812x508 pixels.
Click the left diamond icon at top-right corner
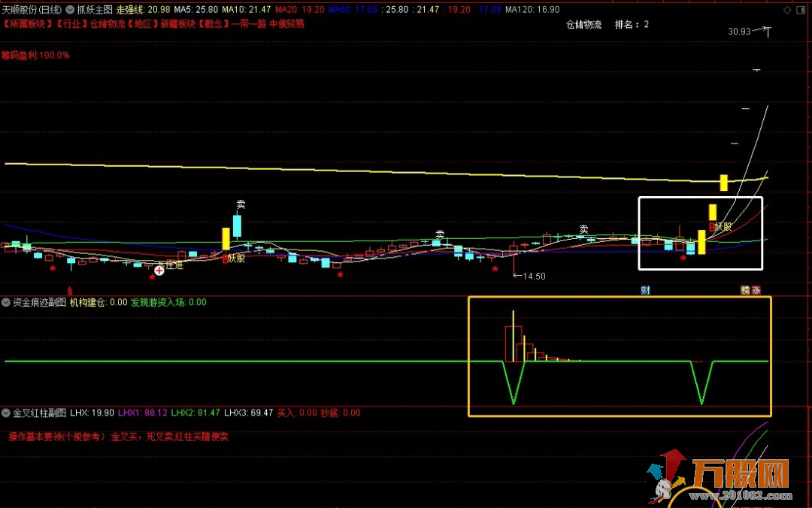click(x=786, y=10)
